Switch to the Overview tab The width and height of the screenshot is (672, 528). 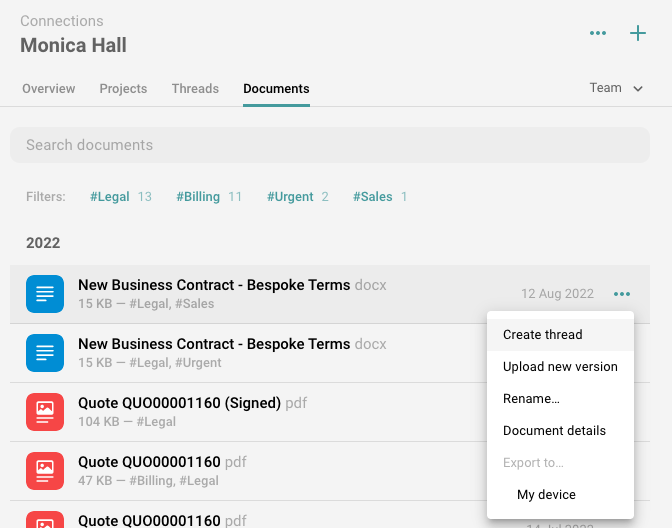(x=49, y=89)
